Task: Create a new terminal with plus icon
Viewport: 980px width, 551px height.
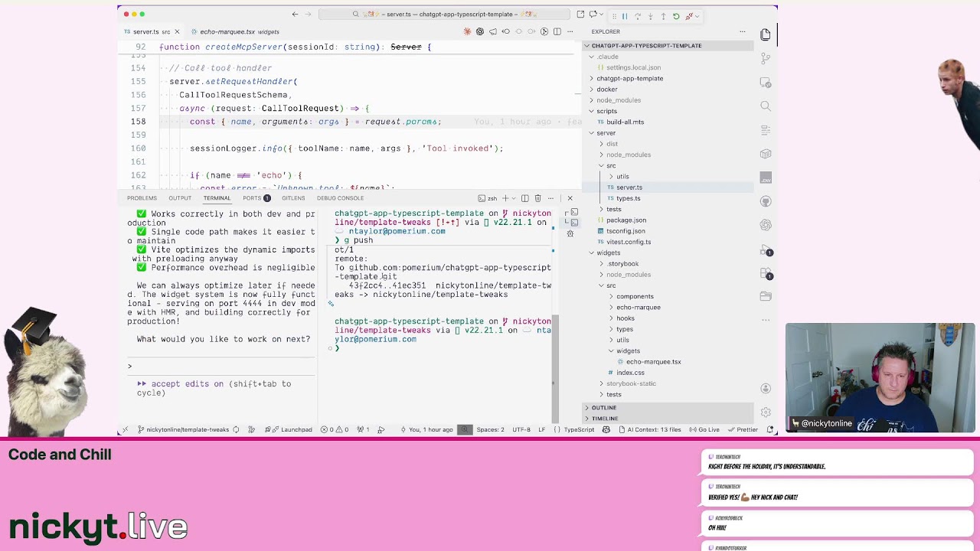Action: tap(505, 198)
